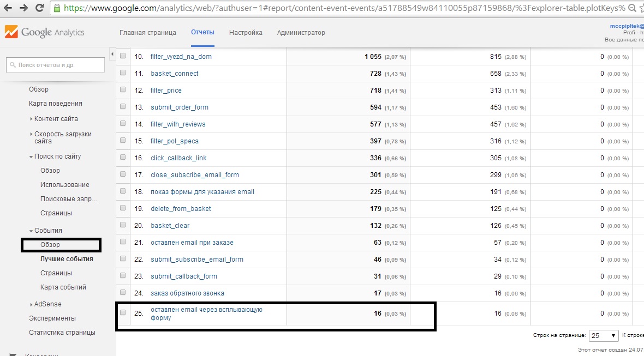The image size is (644, 356).
Task: Tick the checkbox for submit_order_form
Action: pos(123,106)
